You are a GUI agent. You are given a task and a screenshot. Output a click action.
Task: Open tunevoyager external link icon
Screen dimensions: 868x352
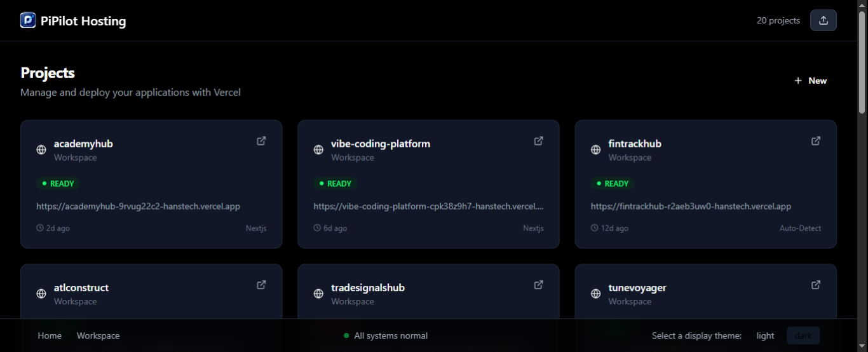(816, 285)
